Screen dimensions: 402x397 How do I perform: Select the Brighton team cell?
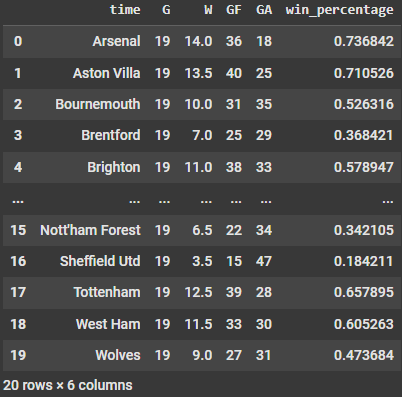(x=114, y=167)
